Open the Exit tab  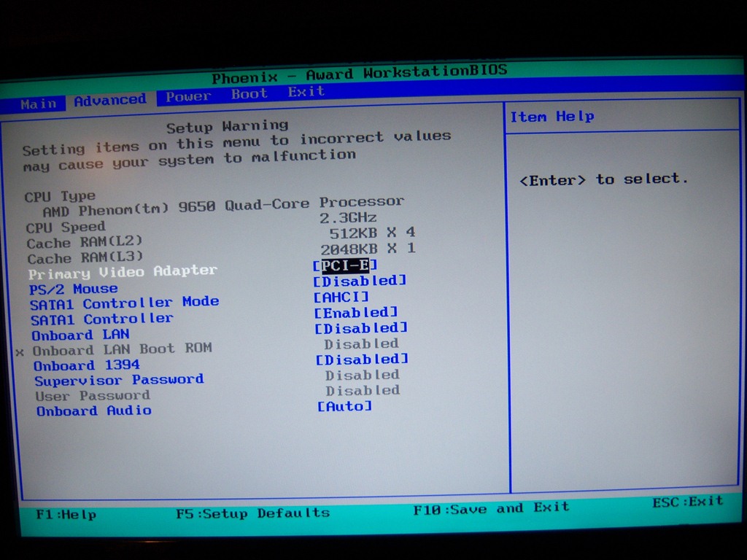[306, 91]
